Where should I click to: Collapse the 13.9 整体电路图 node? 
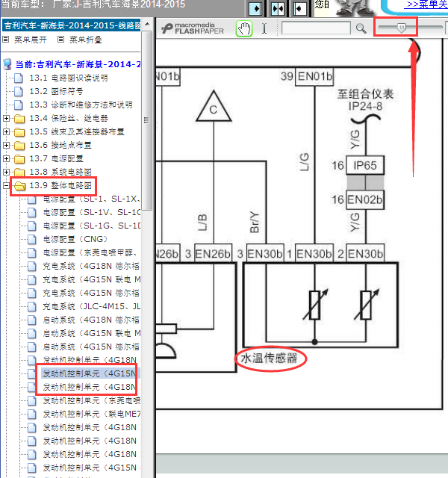[6, 185]
